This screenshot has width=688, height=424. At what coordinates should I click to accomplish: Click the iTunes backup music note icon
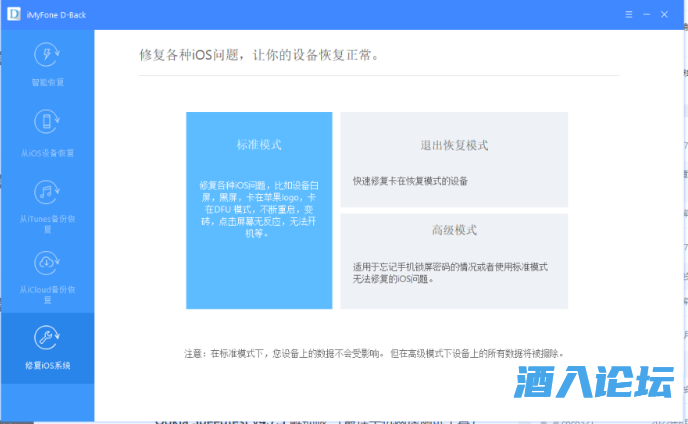[x=47, y=192]
